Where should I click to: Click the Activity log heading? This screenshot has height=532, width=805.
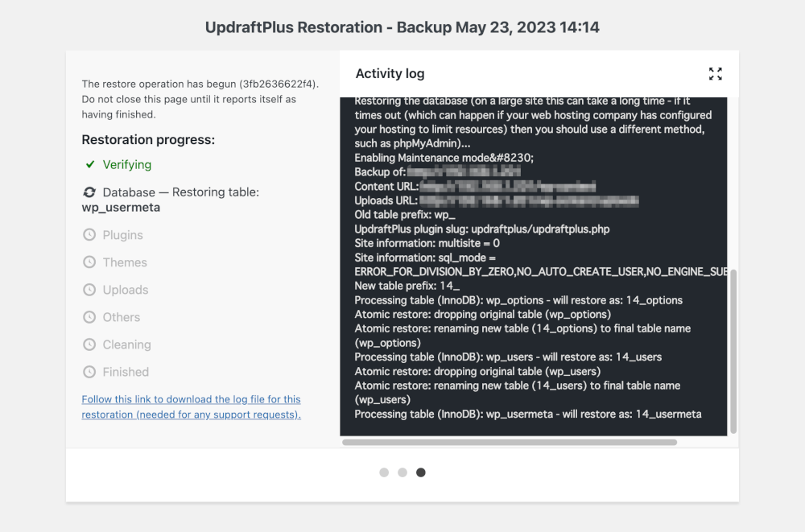pyautogui.click(x=390, y=74)
